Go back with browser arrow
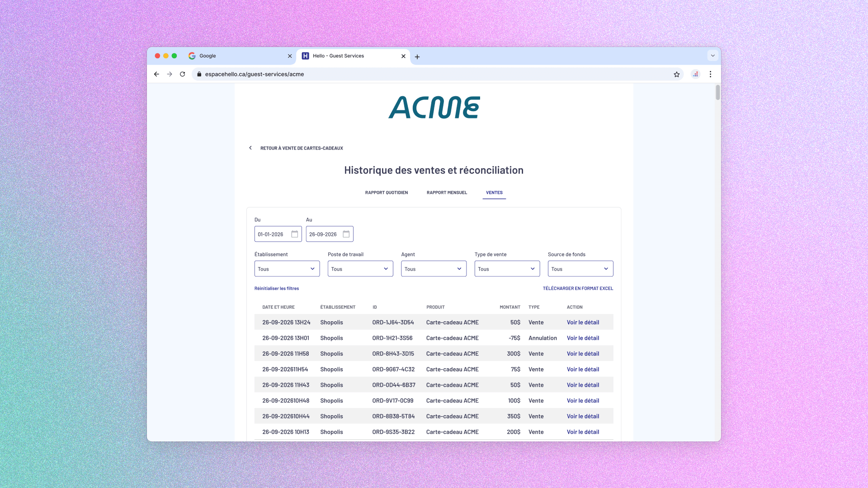This screenshot has width=868, height=488. 156,74
